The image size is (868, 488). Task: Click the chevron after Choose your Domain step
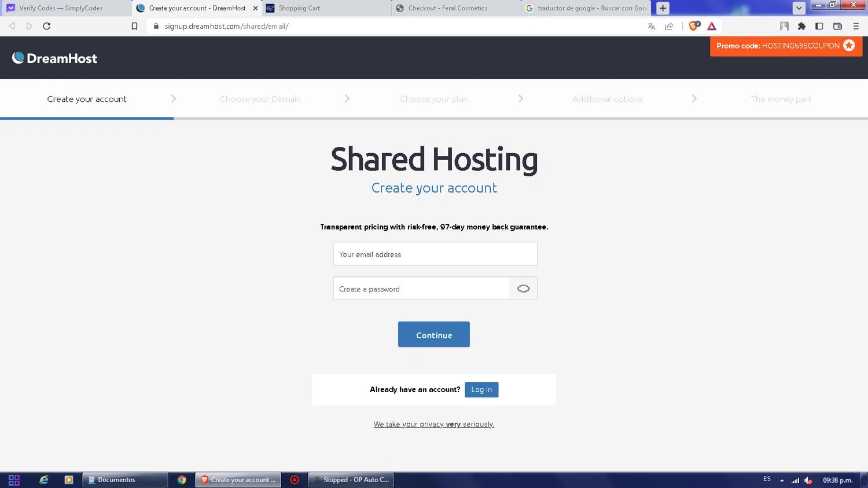[x=347, y=99]
